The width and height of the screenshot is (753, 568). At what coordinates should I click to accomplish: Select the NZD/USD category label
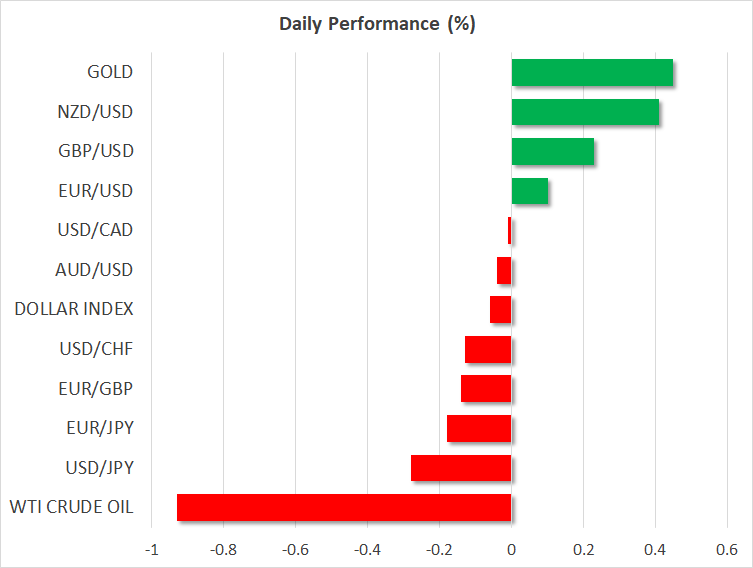[x=96, y=111]
